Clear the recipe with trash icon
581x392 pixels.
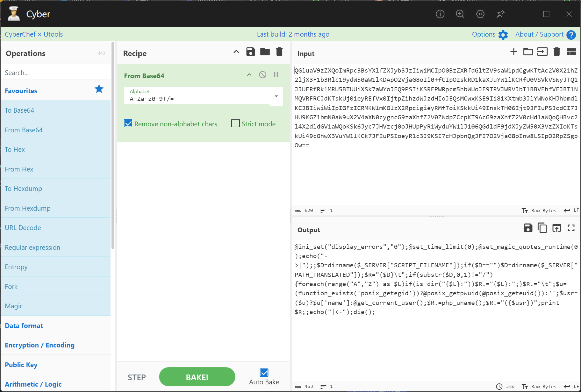[x=279, y=52]
